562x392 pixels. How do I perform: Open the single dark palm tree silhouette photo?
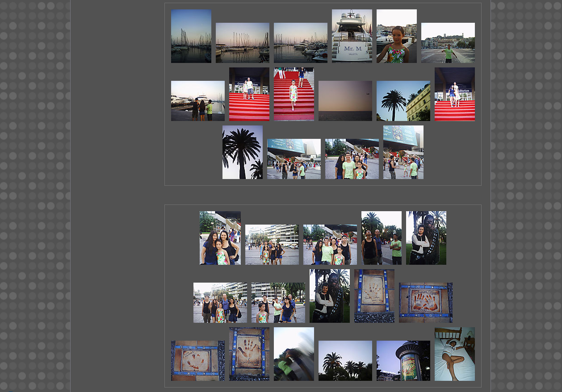pyautogui.click(x=242, y=152)
